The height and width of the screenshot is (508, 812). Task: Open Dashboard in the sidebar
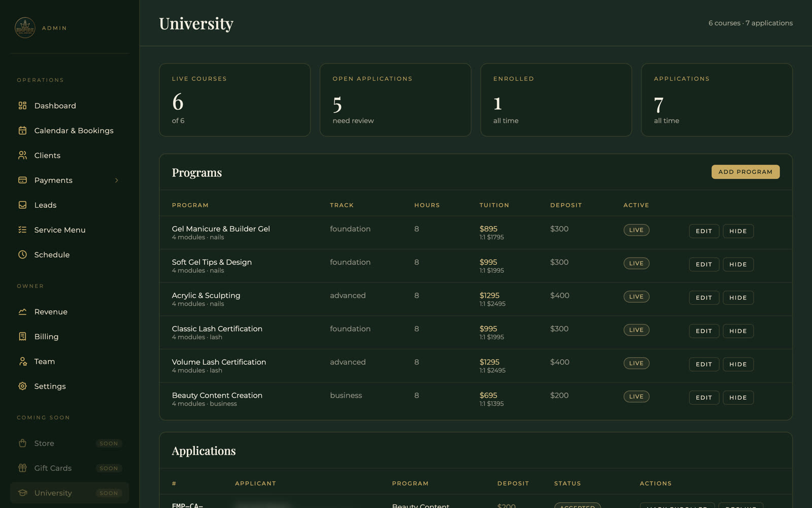[70, 106]
